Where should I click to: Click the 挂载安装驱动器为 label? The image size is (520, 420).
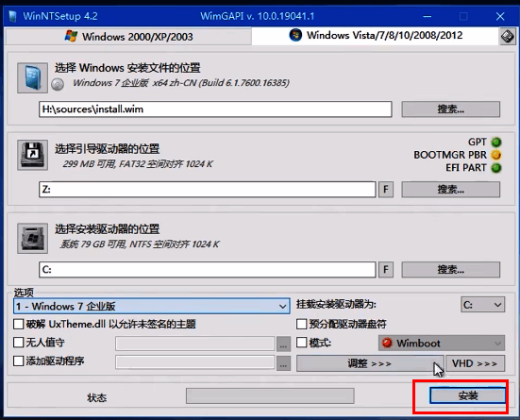pyautogui.click(x=336, y=304)
